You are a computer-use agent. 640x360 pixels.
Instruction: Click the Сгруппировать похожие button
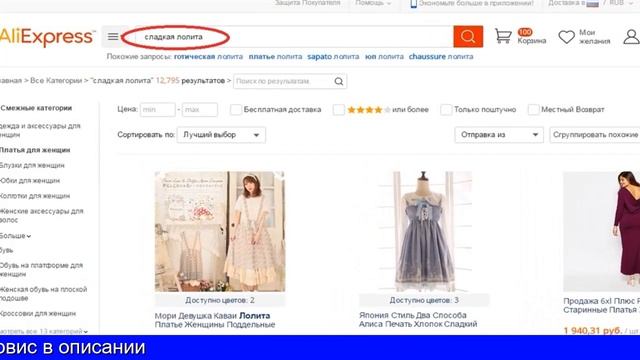click(595, 135)
